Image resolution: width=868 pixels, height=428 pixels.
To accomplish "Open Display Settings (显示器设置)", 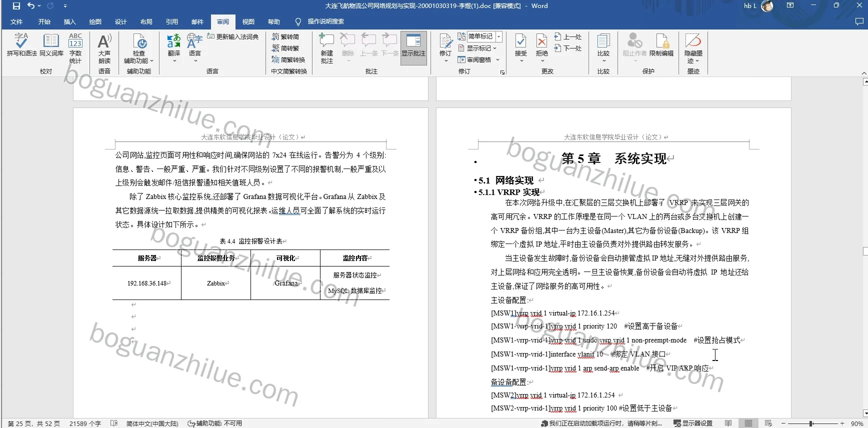I will point(693,423).
